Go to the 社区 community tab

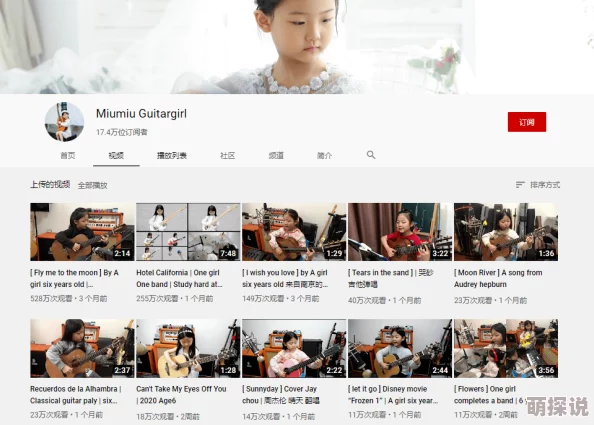pos(228,155)
